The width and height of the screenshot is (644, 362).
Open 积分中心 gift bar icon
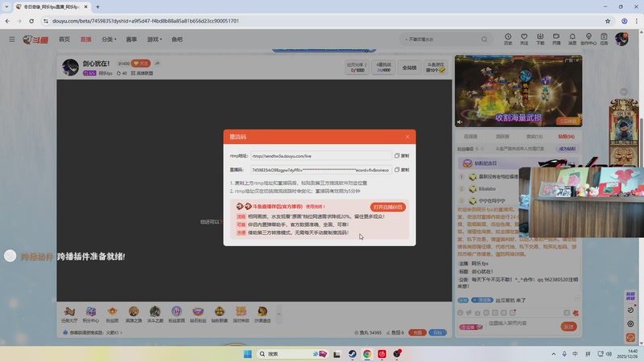tap(91, 315)
